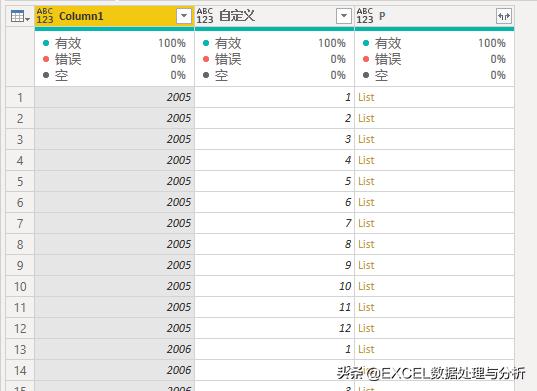Click 自定义 value 12 in row 12
The height and width of the screenshot is (391, 537).
pos(274,328)
